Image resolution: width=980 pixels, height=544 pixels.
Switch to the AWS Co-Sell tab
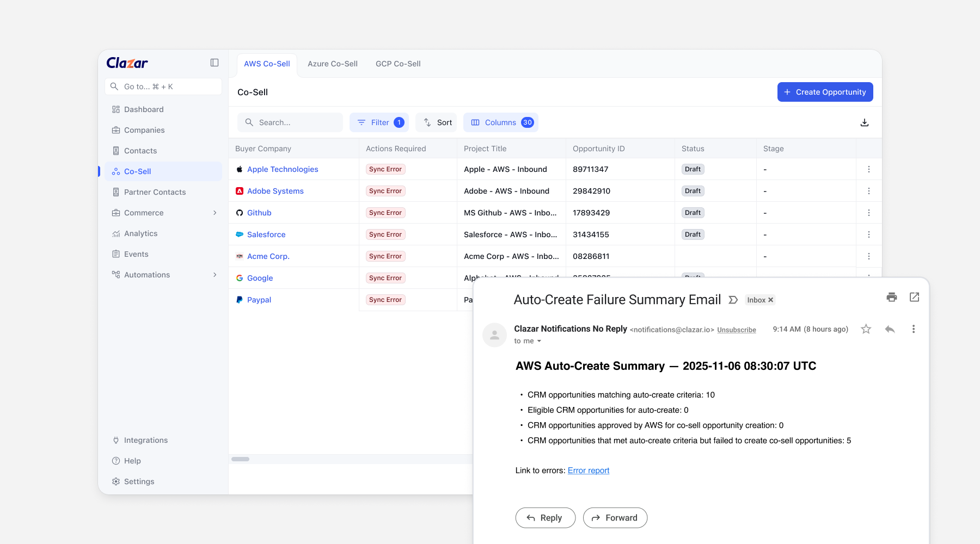pos(267,64)
